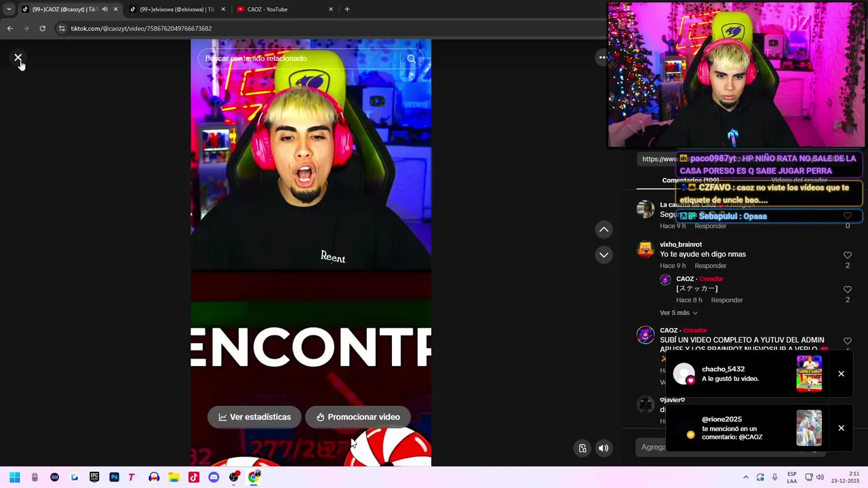This screenshot has height=488, width=868.
Task: Open the three-dot more options menu
Action: pos(602,58)
